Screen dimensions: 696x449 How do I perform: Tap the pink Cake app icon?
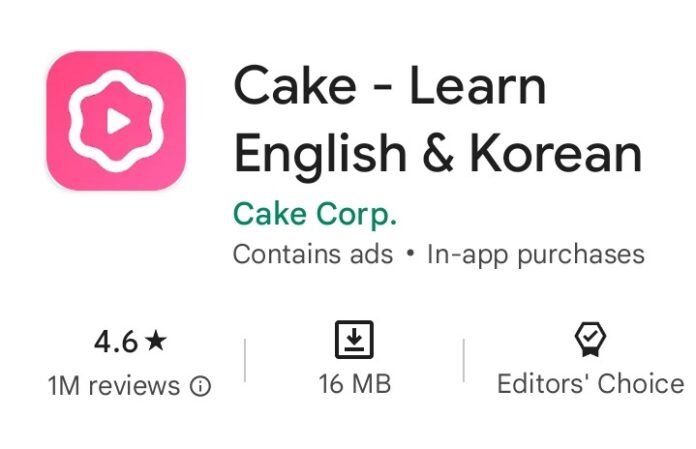pos(116,121)
